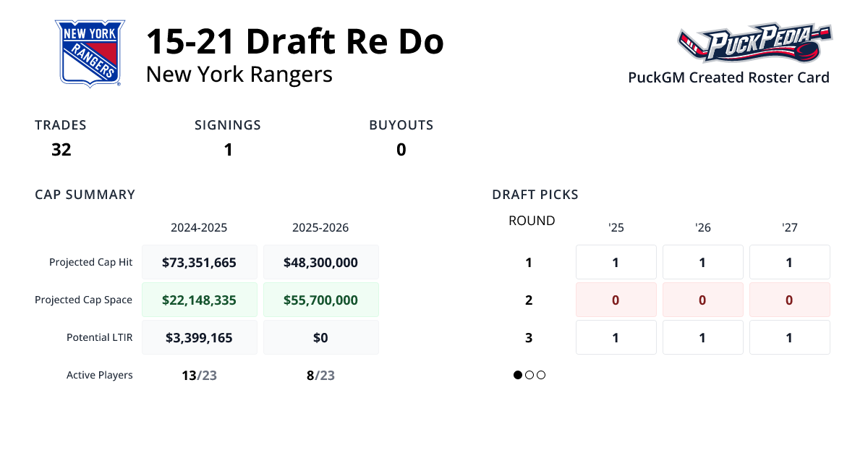Open the 2024-2025 season column header

coord(199,227)
